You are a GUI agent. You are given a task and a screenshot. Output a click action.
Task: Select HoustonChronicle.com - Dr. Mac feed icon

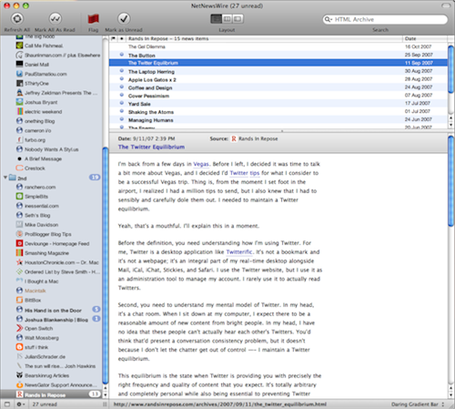coord(20,262)
